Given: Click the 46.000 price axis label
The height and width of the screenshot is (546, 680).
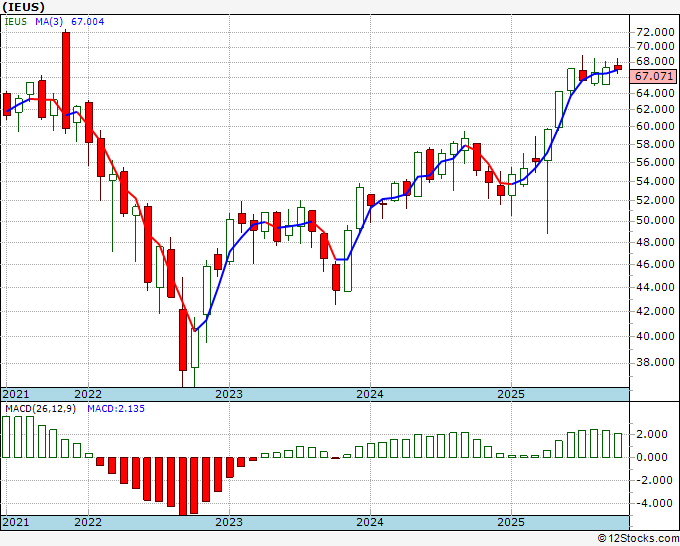Looking at the screenshot, I should click(655, 264).
